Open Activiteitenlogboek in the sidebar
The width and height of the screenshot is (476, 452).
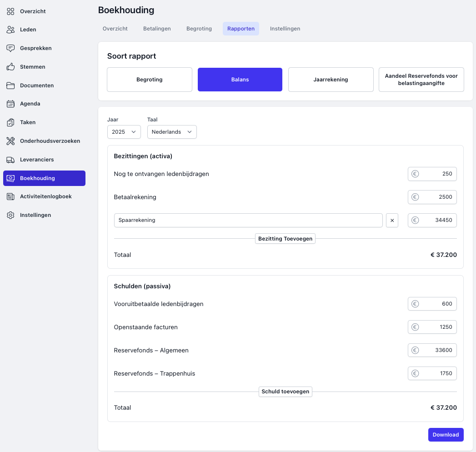pos(44,196)
